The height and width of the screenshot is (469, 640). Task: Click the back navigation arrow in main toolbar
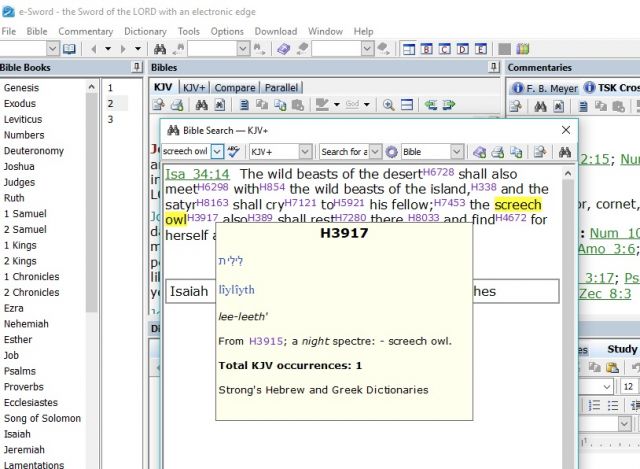point(94,49)
